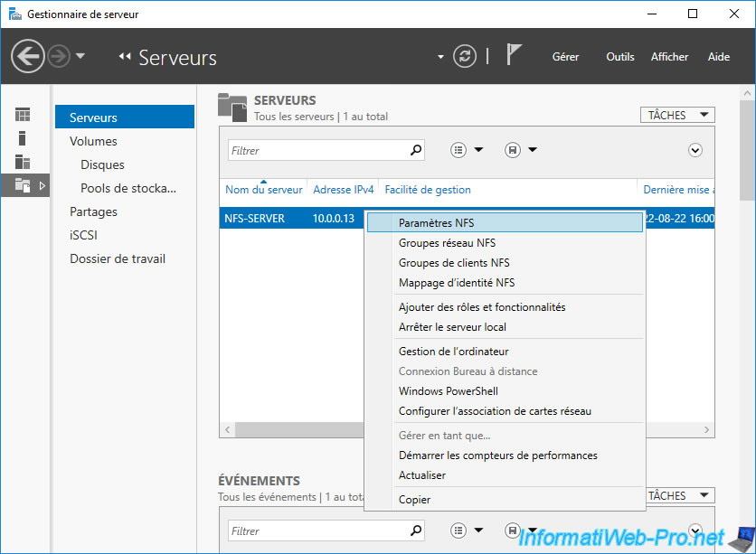Select the All Servers icon in sidebar
This screenshot has width=756, height=554.
(x=23, y=162)
